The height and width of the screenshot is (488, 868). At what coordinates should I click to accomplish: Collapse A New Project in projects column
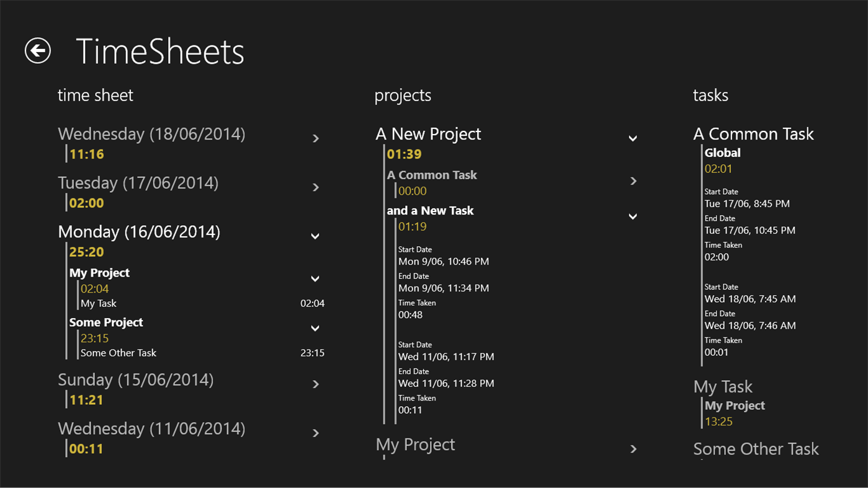tap(633, 138)
